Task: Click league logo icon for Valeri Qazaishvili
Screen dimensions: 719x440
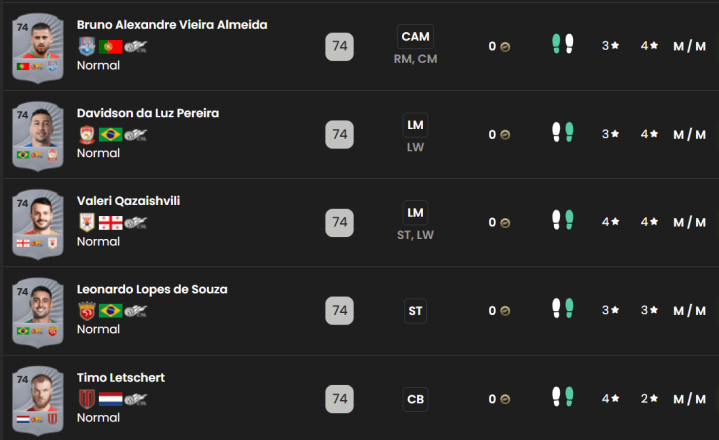Action: coord(136,222)
